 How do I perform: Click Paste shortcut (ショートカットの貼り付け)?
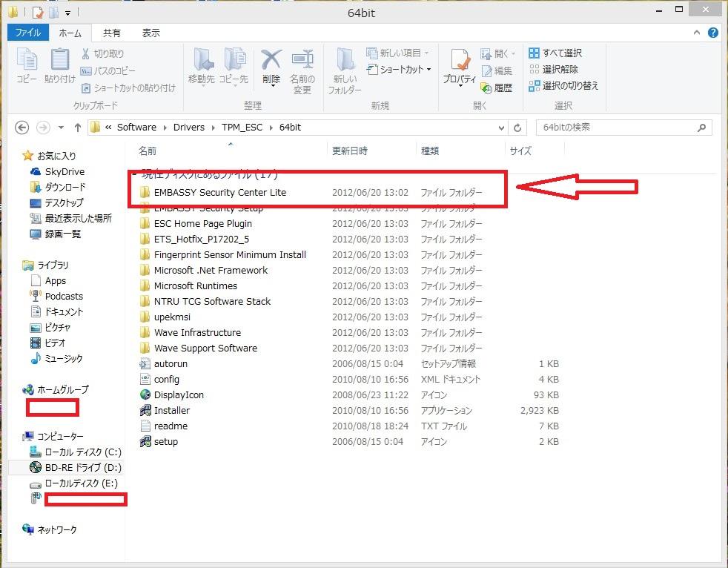128,87
